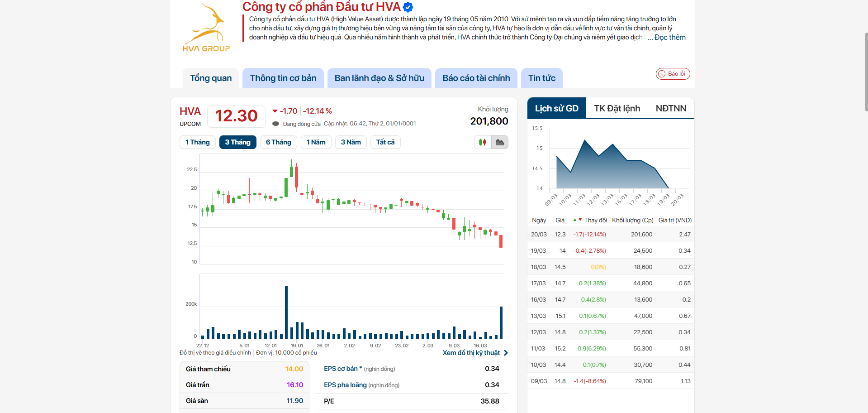Image resolution: width=868 pixels, height=413 pixels.
Task: Expand company description with Đọc thêm
Action: [x=670, y=38]
